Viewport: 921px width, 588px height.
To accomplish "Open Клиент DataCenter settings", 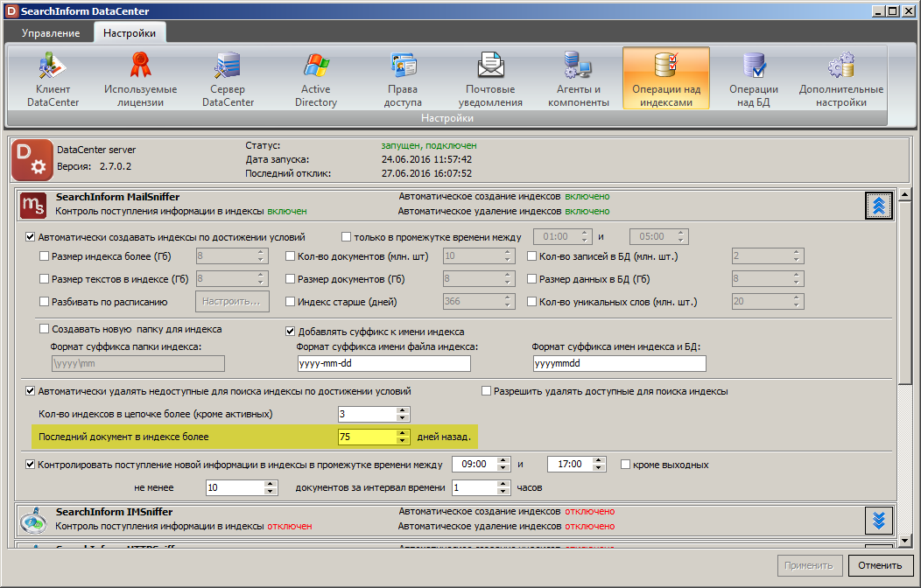I will (x=53, y=80).
